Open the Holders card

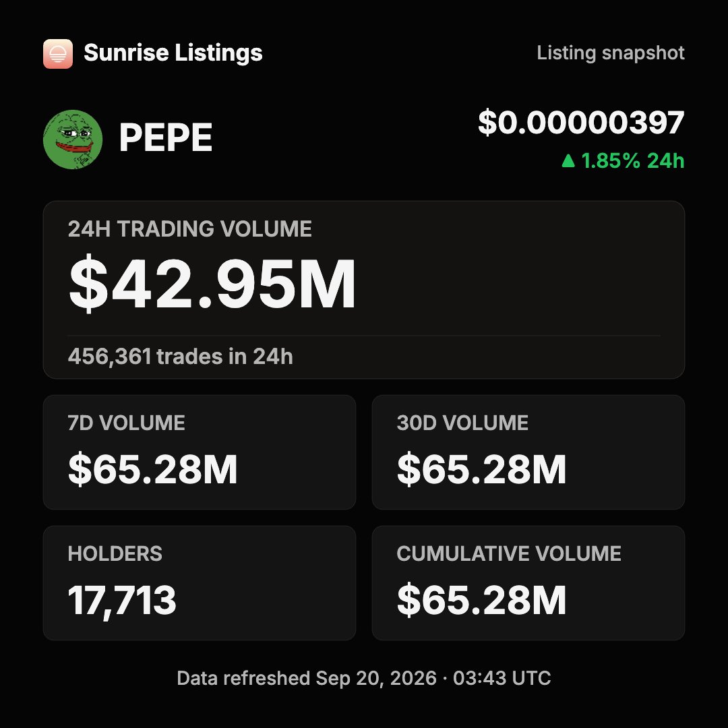click(200, 583)
